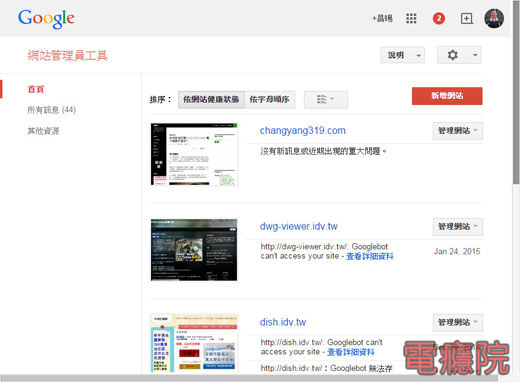Click the share plus box icon
Screen dimensions: 520x382
(x=467, y=18)
